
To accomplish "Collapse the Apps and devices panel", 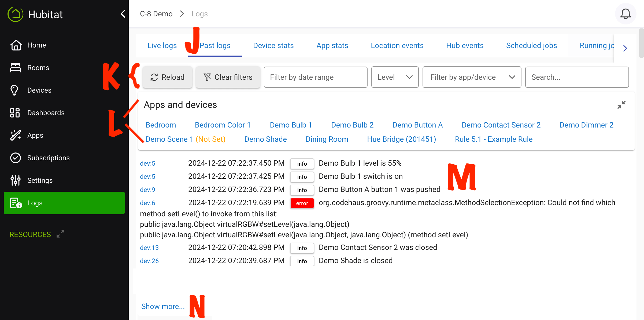I will click(x=621, y=105).
